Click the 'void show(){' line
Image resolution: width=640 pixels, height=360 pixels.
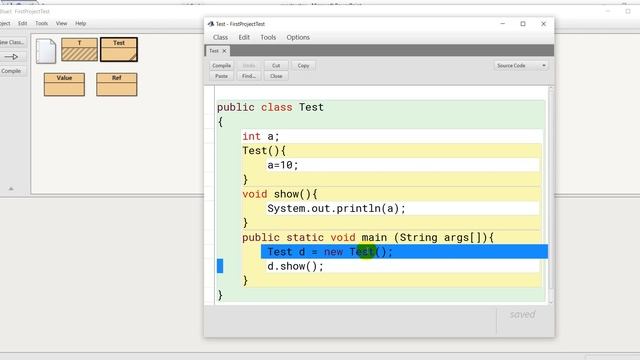tap(280, 194)
